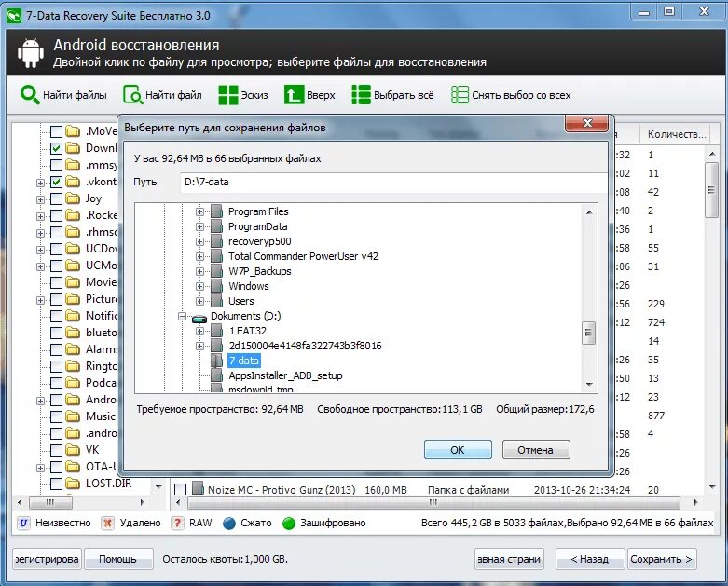Select the W7P_Backups folder

coord(259,271)
